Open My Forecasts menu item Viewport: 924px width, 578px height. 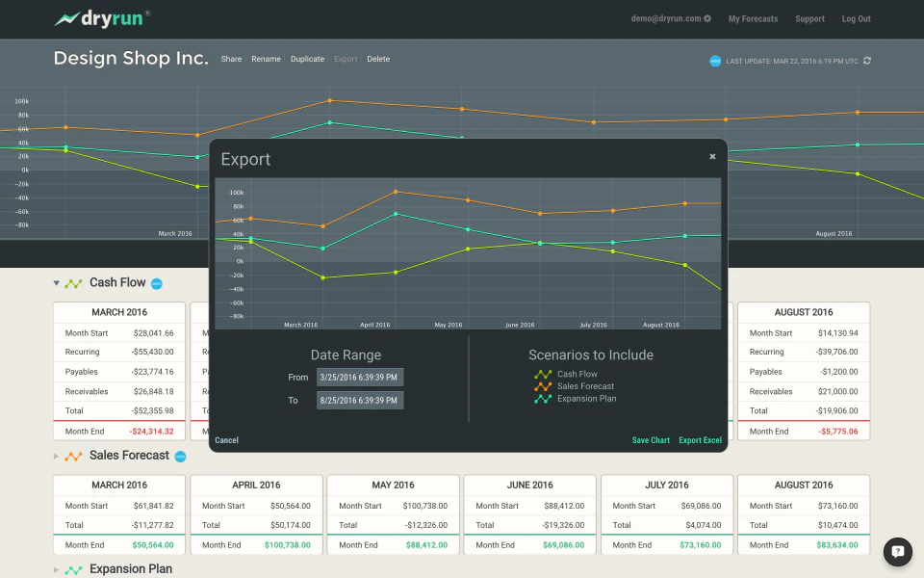click(x=753, y=19)
